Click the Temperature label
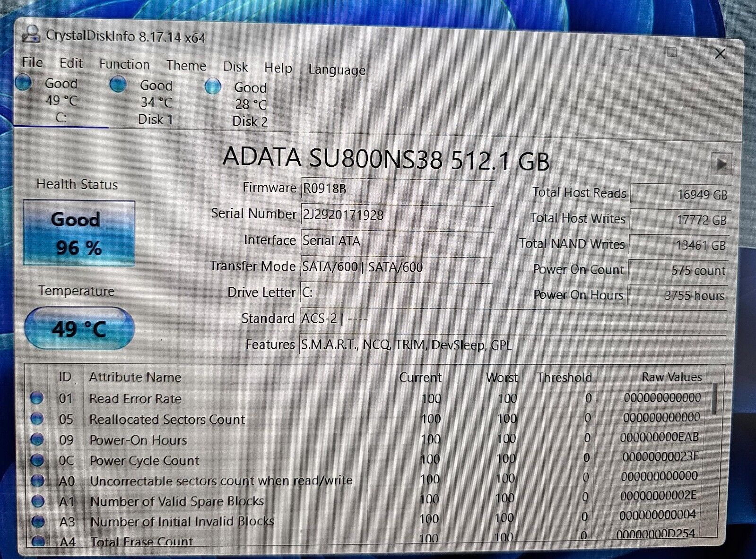This screenshot has height=559, width=756. (x=77, y=291)
